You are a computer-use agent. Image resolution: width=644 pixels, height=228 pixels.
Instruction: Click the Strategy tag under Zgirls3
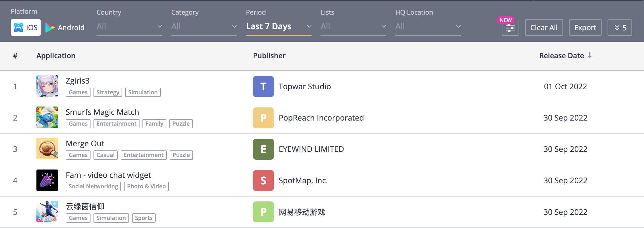(108, 92)
